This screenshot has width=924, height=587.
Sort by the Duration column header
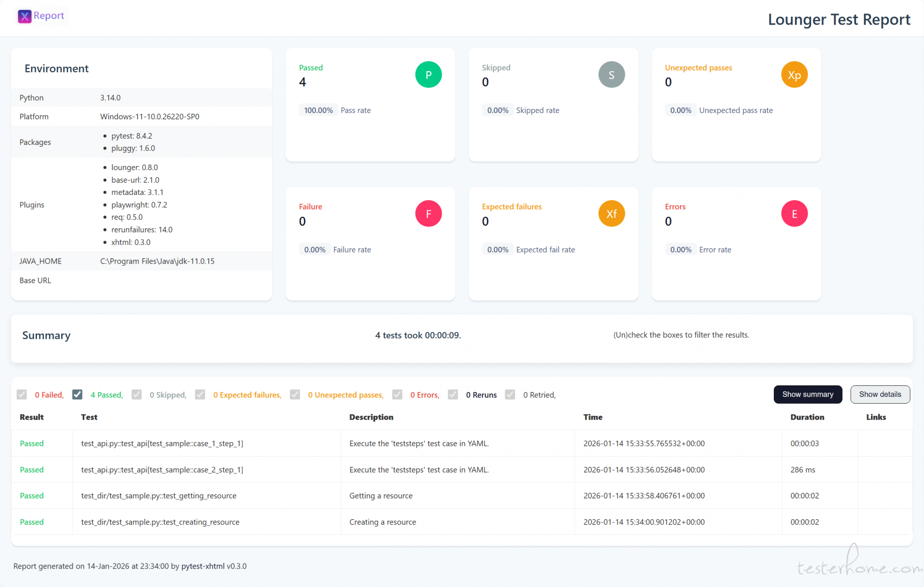[x=807, y=417]
